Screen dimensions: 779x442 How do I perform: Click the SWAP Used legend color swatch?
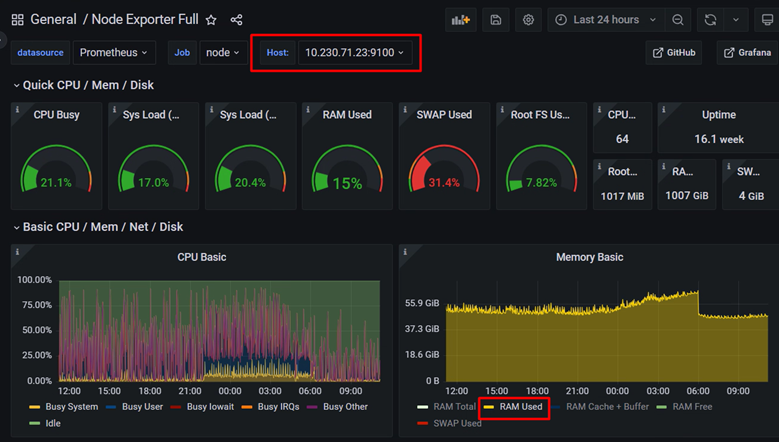point(423,424)
